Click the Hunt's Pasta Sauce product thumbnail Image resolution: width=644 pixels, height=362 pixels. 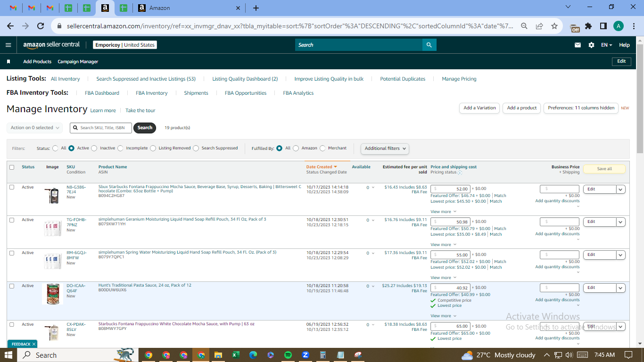click(53, 294)
